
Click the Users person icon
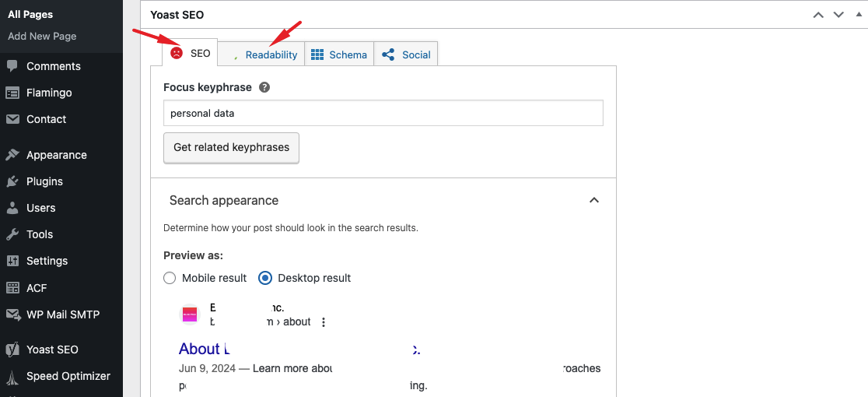(12, 208)
